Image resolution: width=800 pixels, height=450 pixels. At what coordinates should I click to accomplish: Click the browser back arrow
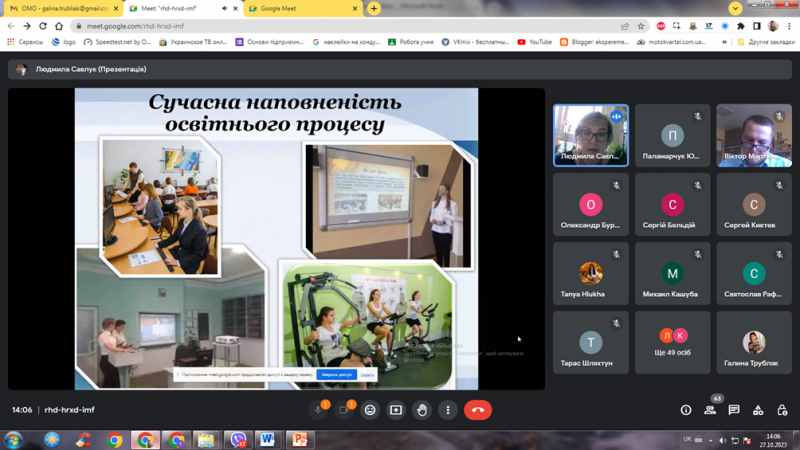point(11,26)
